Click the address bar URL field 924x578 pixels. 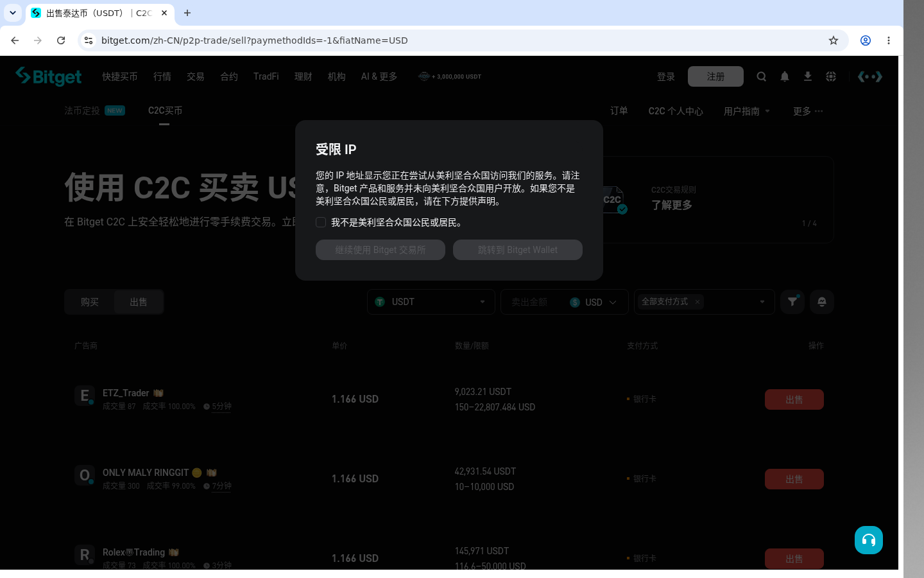462,40
